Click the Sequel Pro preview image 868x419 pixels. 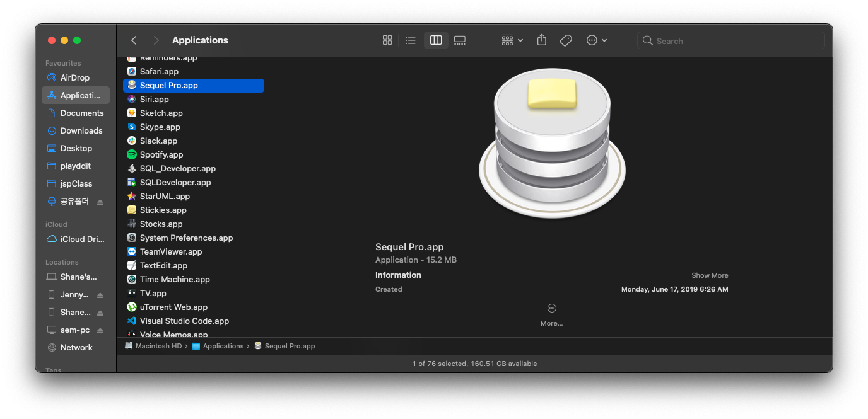[x=552, y=144]
